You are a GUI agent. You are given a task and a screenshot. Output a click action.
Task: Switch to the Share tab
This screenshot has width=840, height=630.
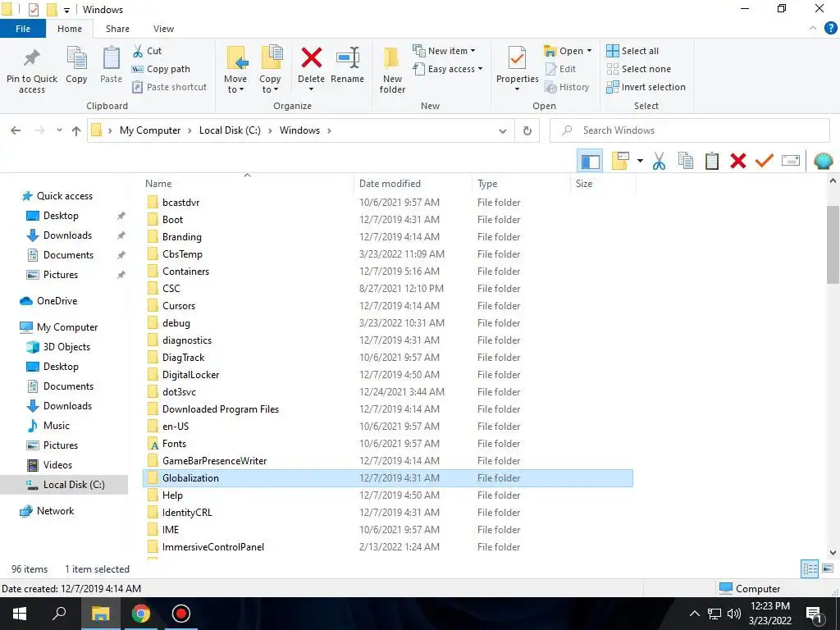coord(117,29)
